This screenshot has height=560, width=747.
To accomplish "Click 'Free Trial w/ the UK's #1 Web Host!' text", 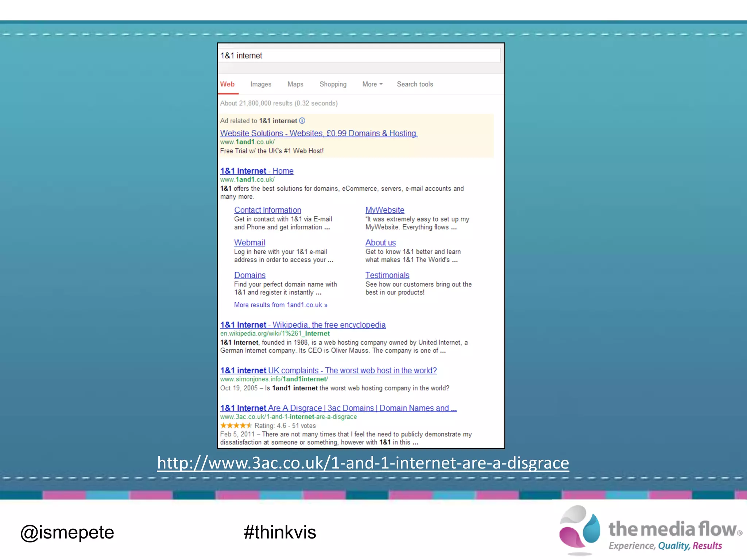I will tap(272, 151).
